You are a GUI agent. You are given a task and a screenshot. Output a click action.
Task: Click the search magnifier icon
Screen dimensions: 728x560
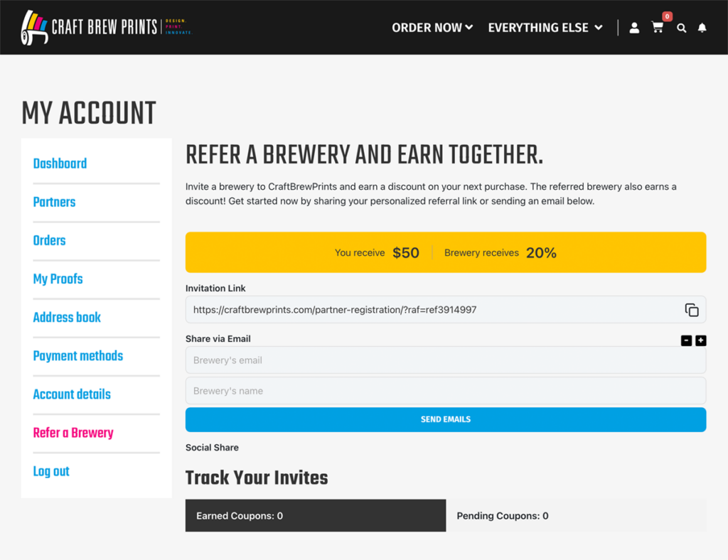click(682, 28)
